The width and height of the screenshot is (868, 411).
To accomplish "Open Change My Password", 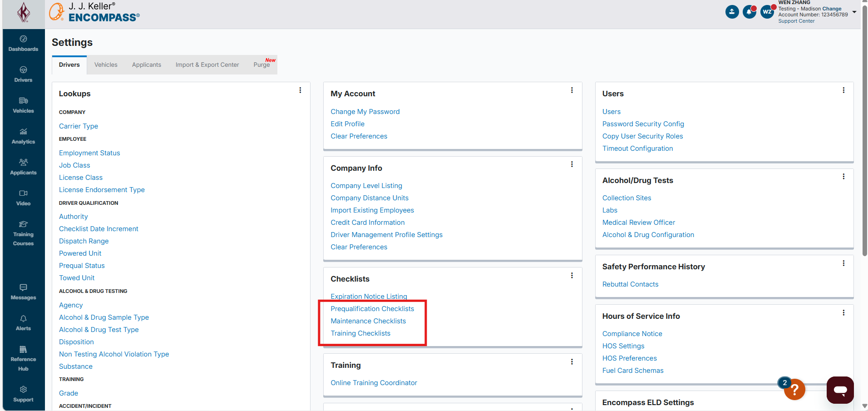I will (365, 112).
